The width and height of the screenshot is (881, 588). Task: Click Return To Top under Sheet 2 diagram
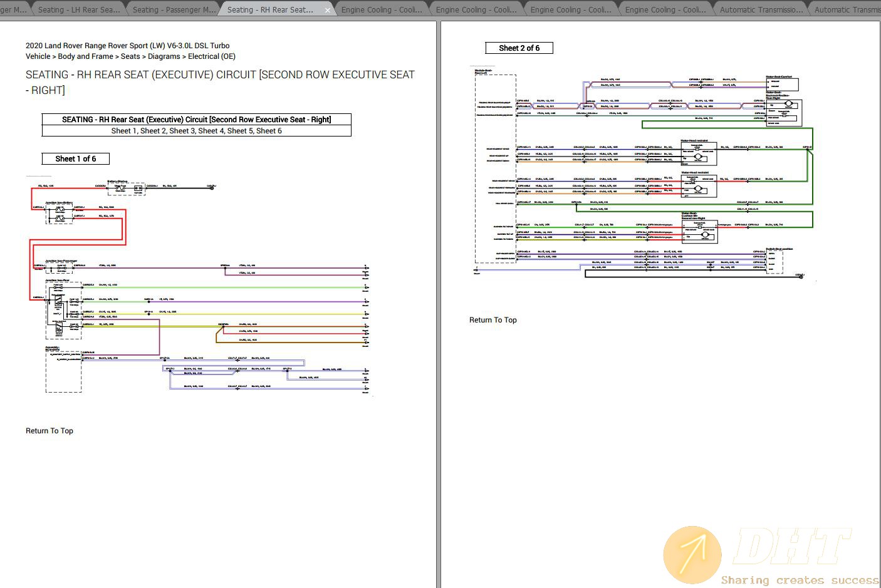coord(493,320)
